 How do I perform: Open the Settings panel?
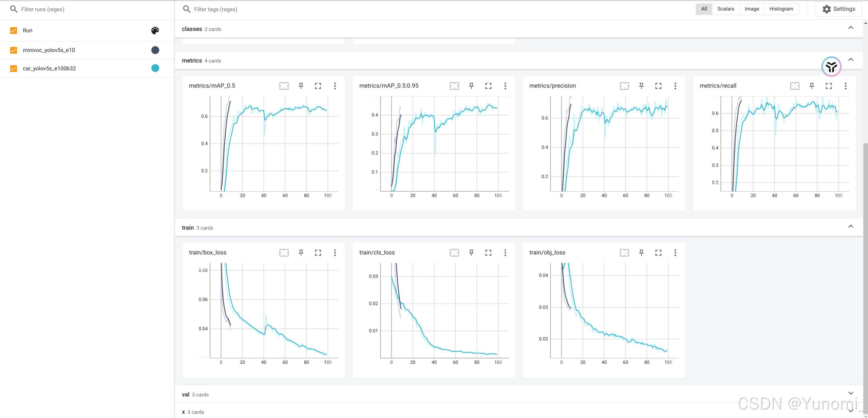[838, 9]
